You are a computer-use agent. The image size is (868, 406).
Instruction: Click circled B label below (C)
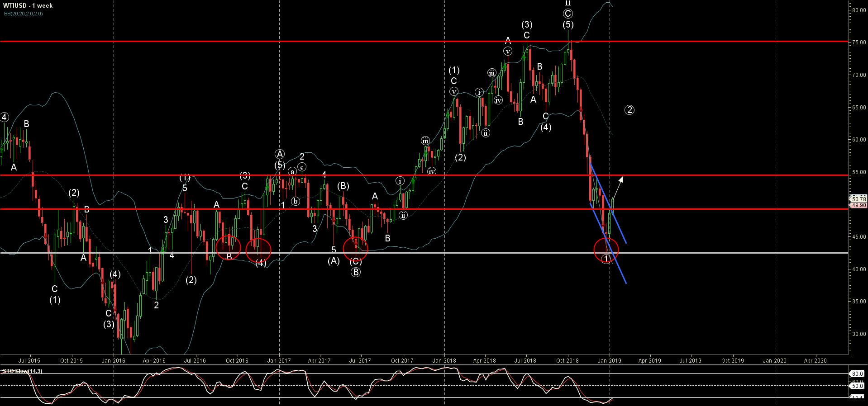pos(356,272)
